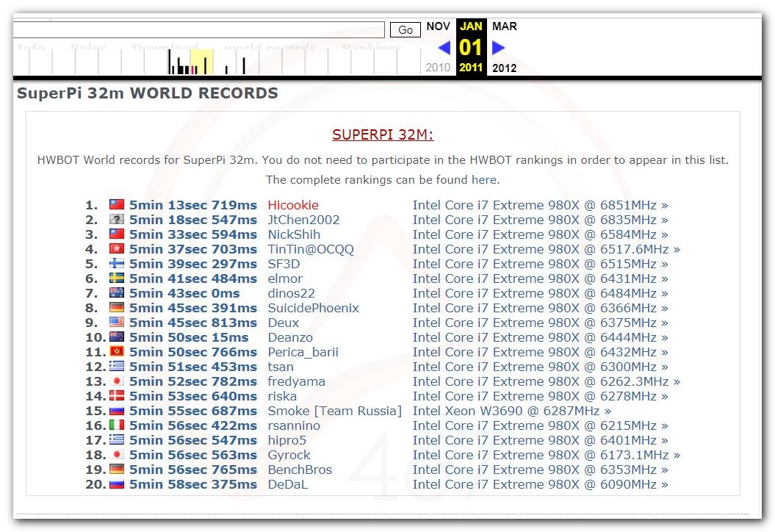Screen dimensions: 775x532
Task: Click Japan flag next to fredyama
Action: [x=117, y=381]
